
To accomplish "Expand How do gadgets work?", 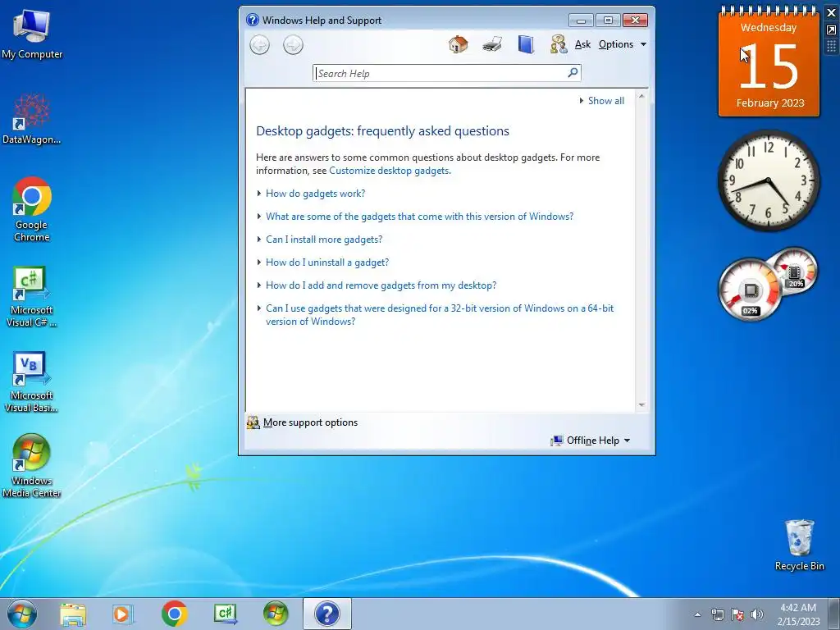I will (315, 194).
